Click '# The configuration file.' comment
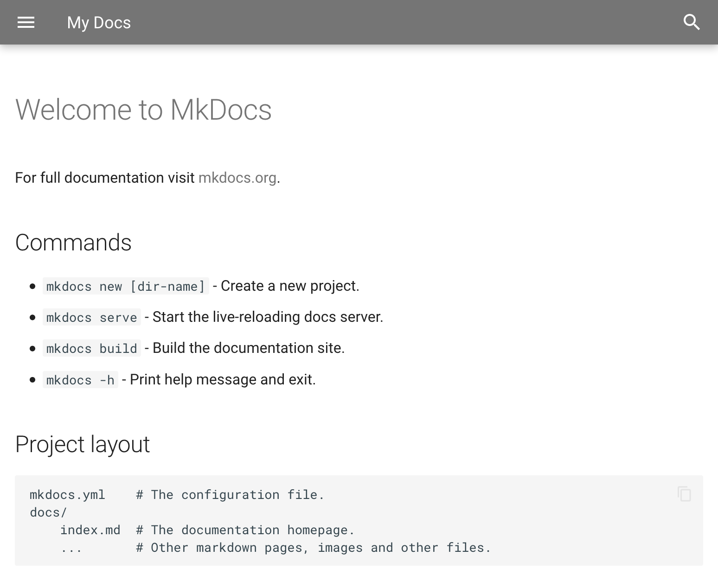The height and width of the screenshot is (588, 718). pos(230,495)
